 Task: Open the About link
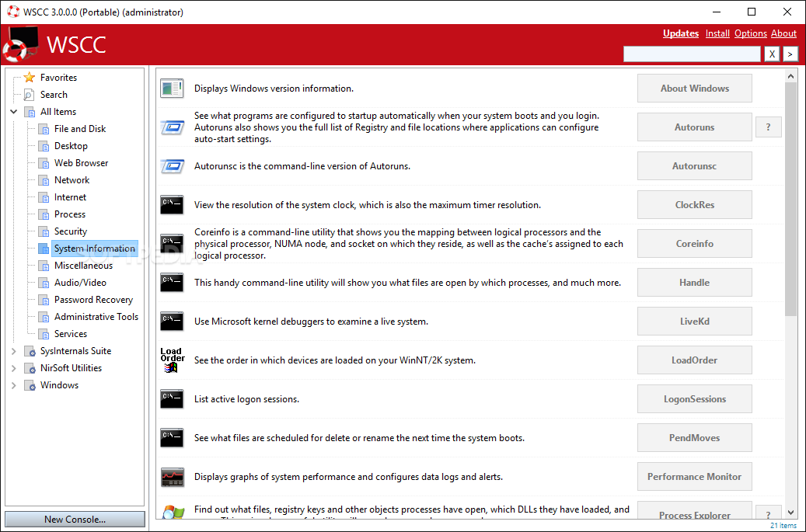(783, 33)
